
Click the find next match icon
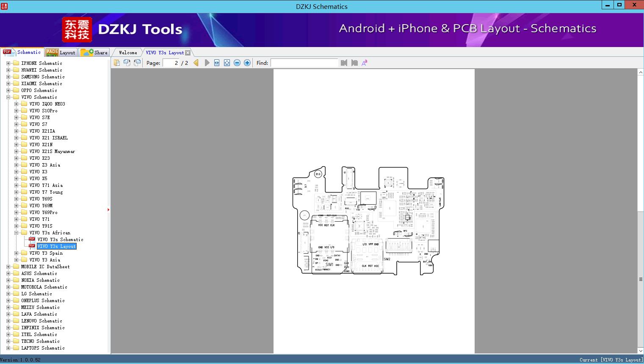tap(354, 63)
